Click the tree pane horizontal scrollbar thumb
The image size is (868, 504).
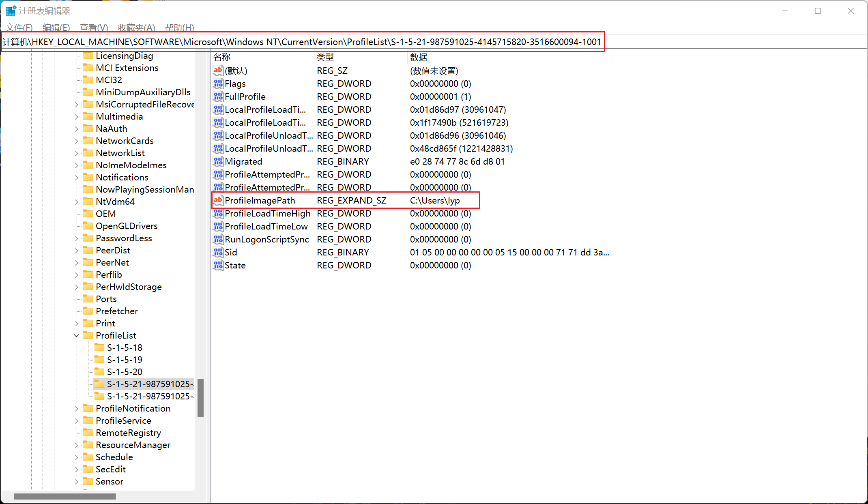coord(65,496)
